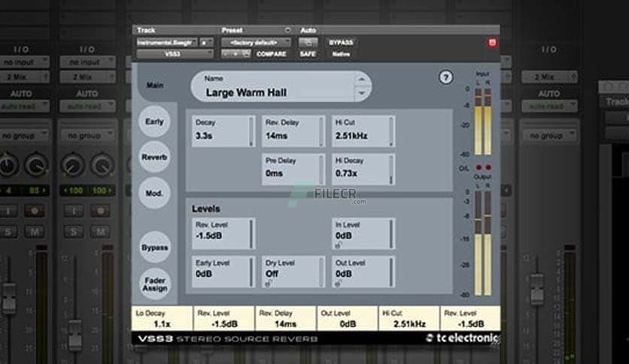Click the red target button in plugin header
This screenshot has width=629, height=364.
(492, 42)
